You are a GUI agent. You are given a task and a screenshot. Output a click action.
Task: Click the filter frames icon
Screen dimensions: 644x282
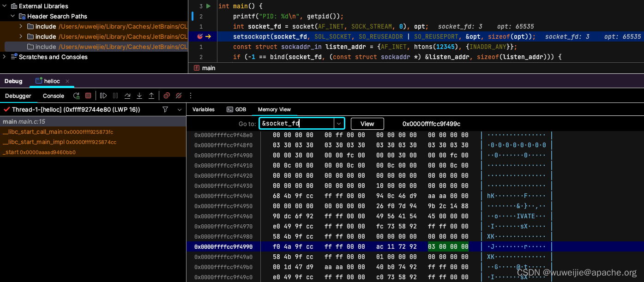[165, 109]
